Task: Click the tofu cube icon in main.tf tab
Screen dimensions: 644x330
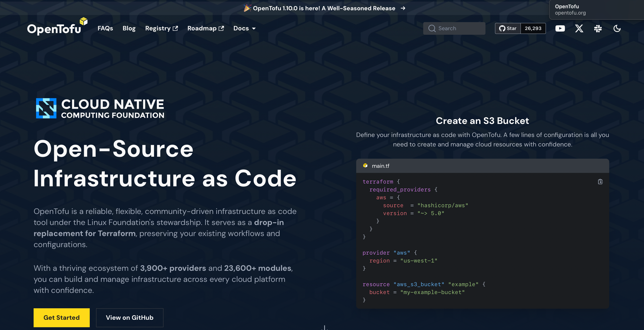Action: pos(365,166)
